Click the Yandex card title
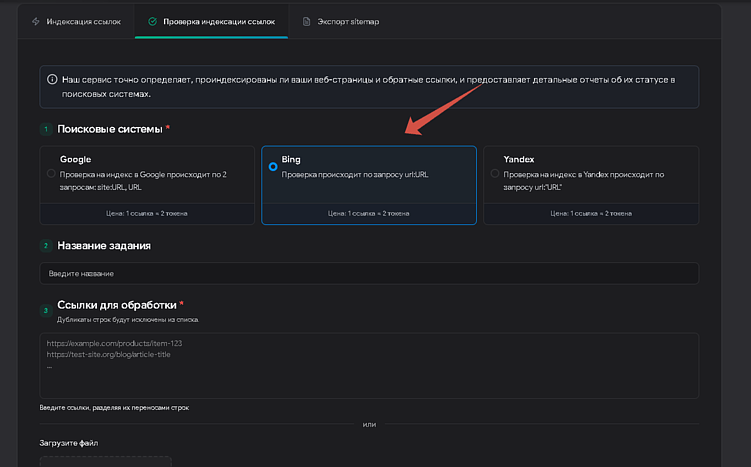 (x=519, y=159)
